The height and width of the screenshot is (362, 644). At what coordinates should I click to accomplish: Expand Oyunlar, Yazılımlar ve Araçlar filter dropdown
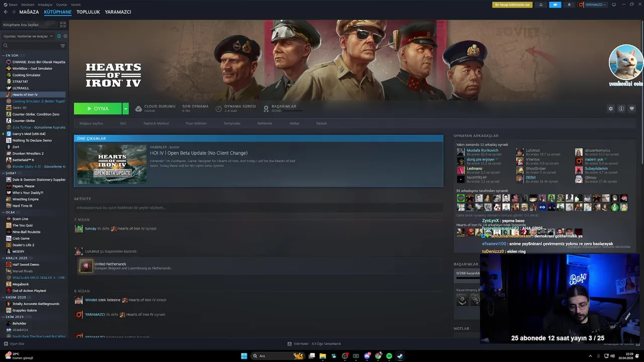tap(28, 36)
